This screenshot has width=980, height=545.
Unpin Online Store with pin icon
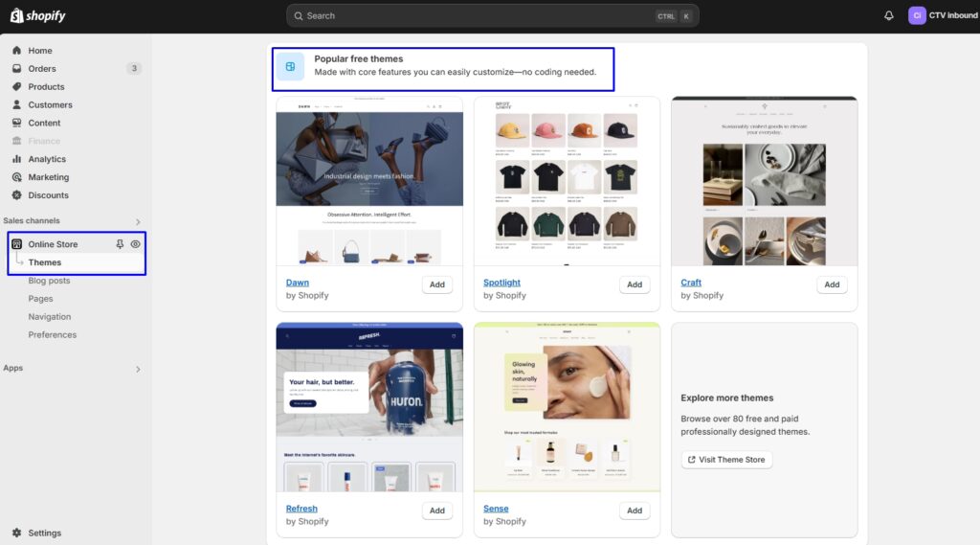[120, 244]
